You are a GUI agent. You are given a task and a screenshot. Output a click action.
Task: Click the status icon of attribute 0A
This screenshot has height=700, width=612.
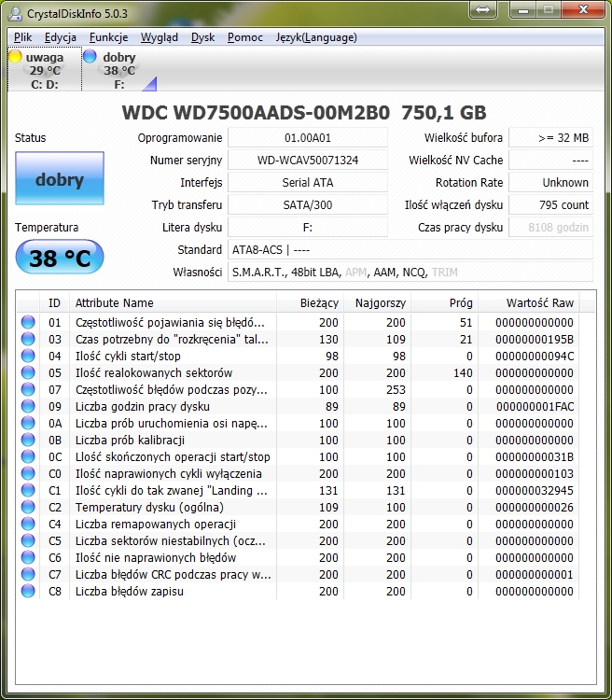pyautogui.click(x=28, y=423)
